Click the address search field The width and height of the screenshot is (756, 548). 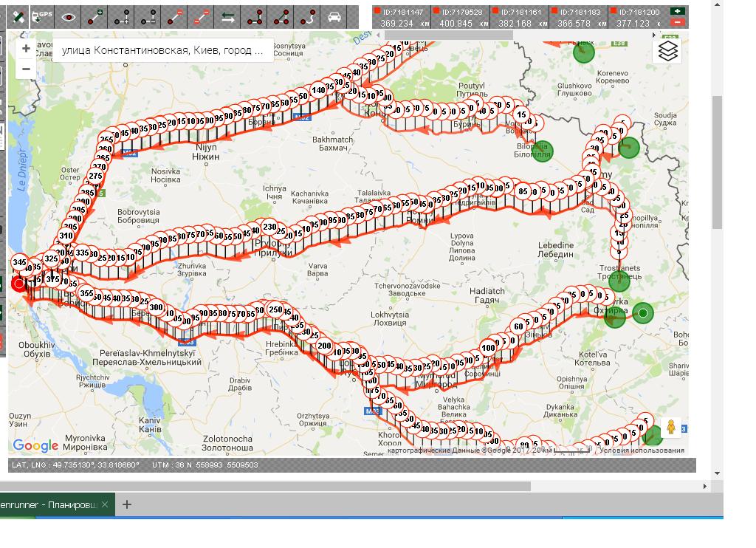click(162, 51)
